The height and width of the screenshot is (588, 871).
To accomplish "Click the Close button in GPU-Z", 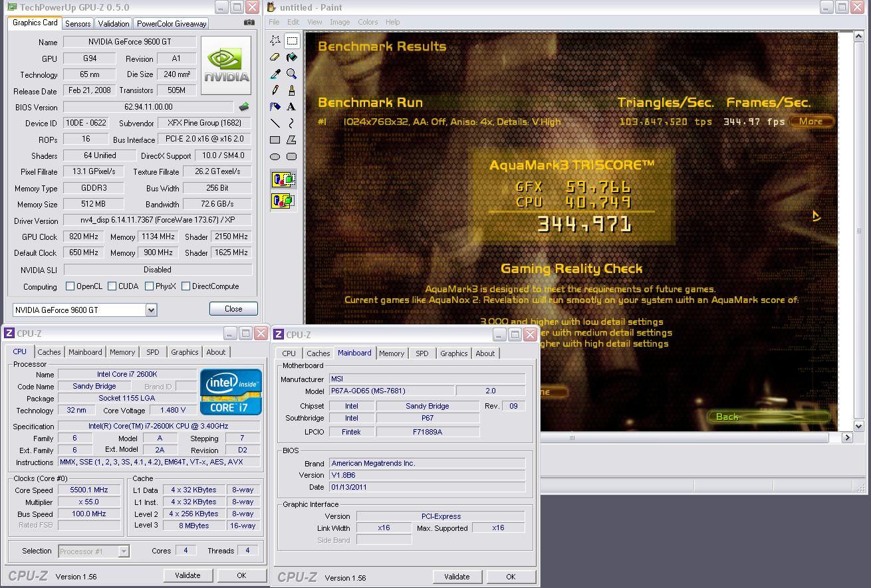I will (x=233, y=309).
